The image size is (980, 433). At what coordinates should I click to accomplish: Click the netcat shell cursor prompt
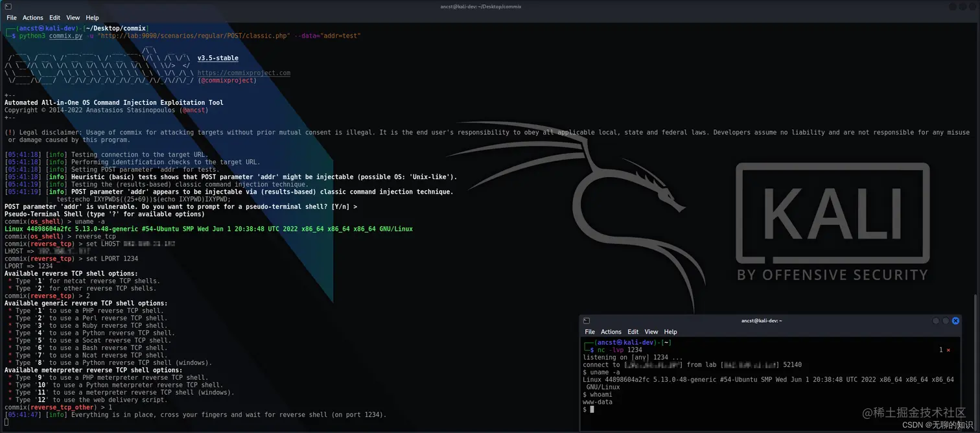[592, 410]
